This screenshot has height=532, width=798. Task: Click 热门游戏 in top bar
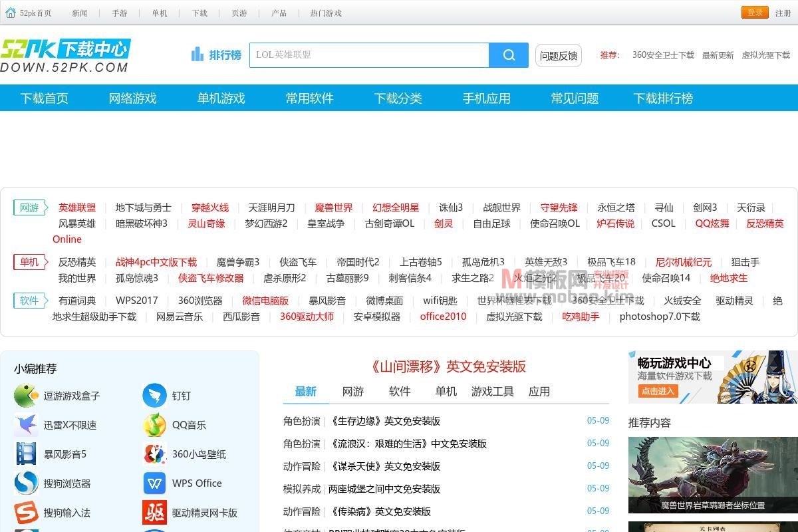[326, 13]
